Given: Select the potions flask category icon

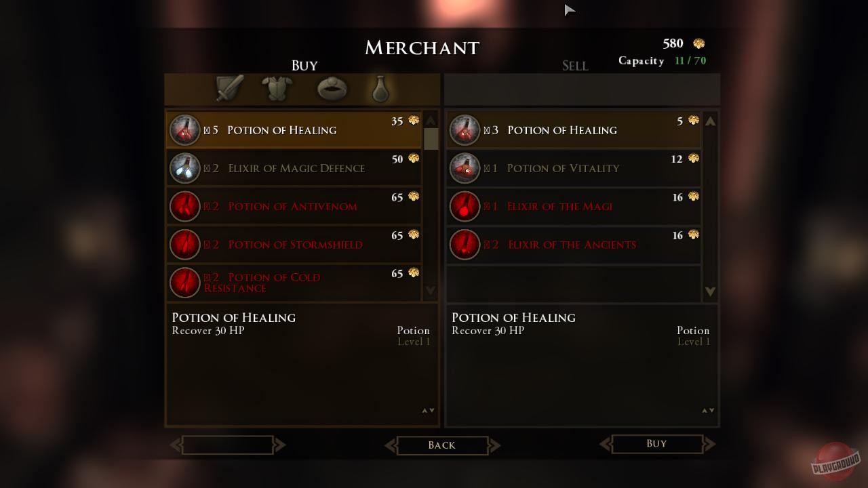Looking at the screenshot, I should 380,89.
